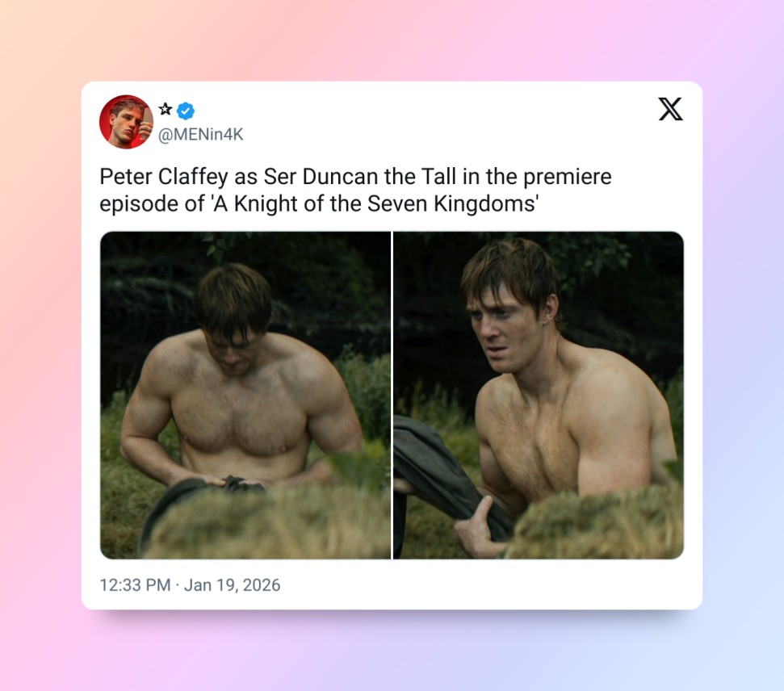The height and width of the screenshot is (691, 784).
Task: Open the X logo on the tweet card
Action: pyautogui.click(x=670, y=109)
